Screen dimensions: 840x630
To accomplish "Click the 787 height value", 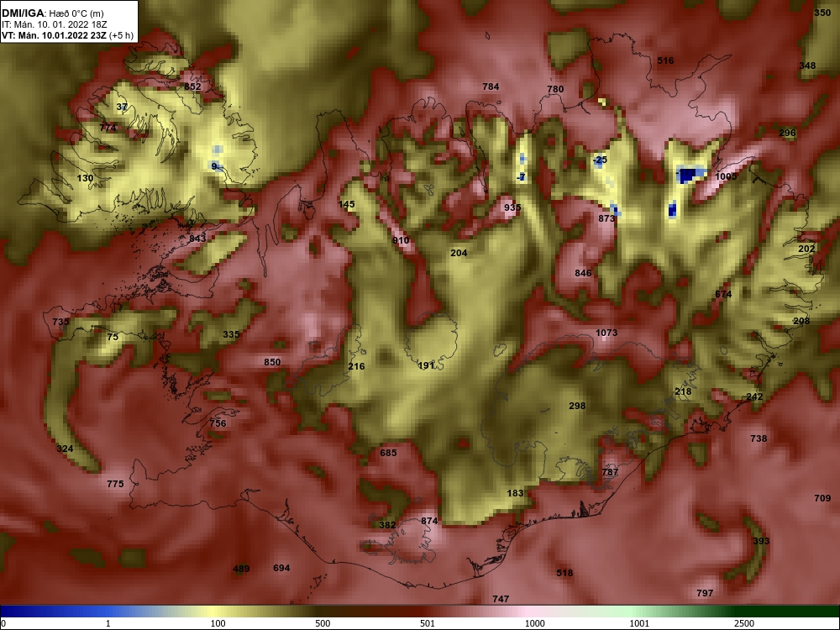I will coord(610,472).
